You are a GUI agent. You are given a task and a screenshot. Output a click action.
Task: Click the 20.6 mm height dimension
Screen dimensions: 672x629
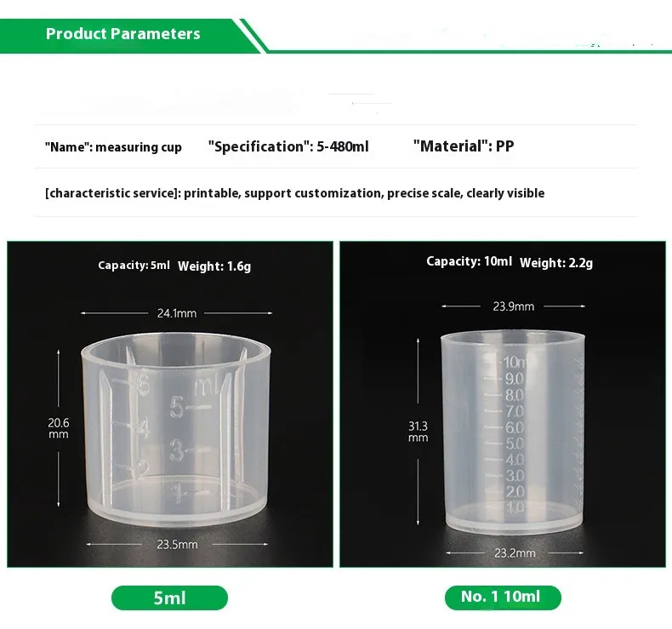click(59, 428)
